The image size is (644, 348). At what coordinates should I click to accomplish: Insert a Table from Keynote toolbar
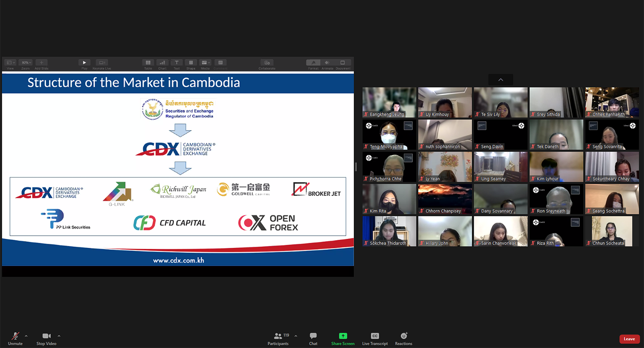click(x=148, y=63)
